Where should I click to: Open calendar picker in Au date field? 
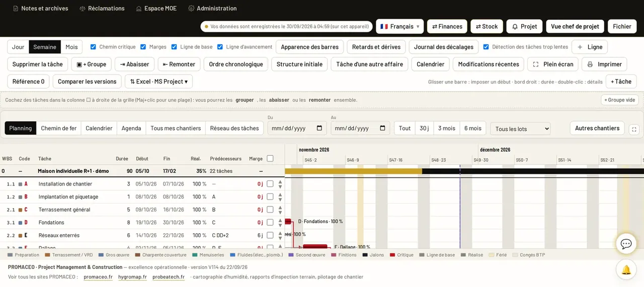tap(382, 128)
